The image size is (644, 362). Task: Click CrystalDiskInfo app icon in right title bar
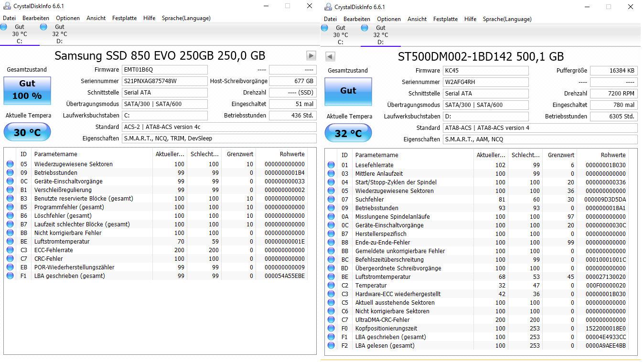pyautogui.click(x=327, y=7)
